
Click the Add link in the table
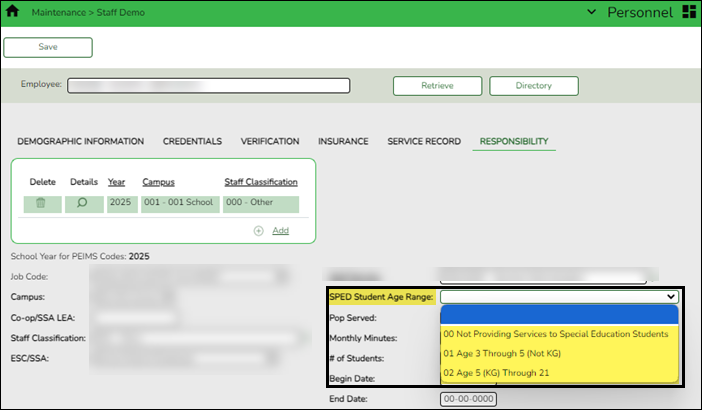tap(280, 230)
